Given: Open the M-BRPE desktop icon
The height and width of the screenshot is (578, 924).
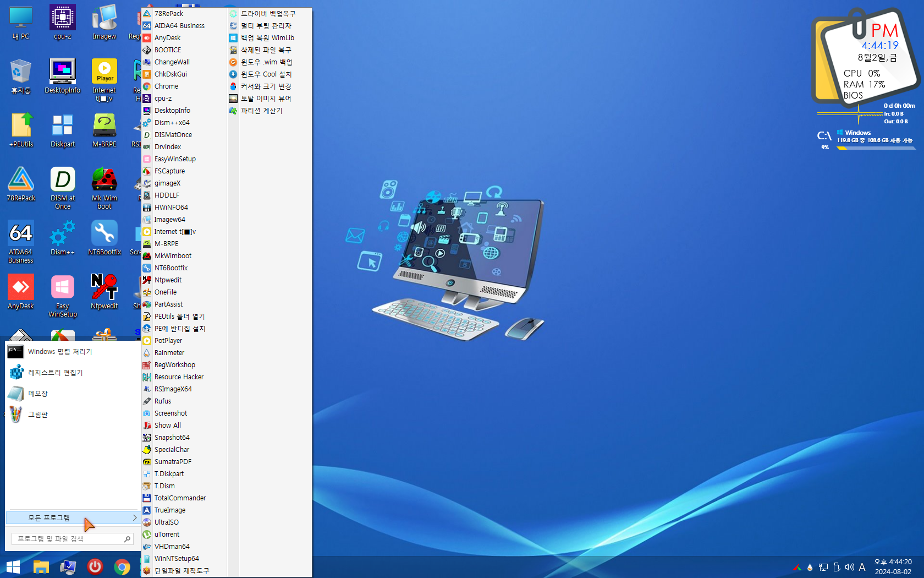Looking at the screenshot, I should click(x=105, y=130).
